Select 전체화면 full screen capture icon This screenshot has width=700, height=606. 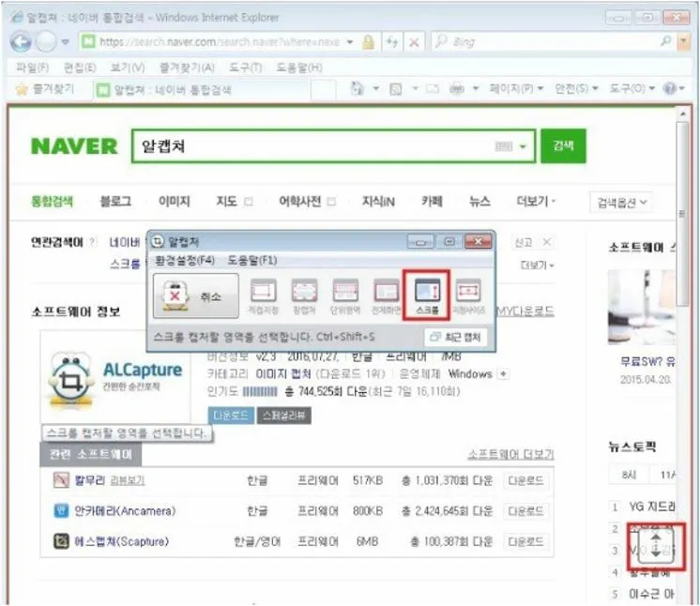click(387, 296)
